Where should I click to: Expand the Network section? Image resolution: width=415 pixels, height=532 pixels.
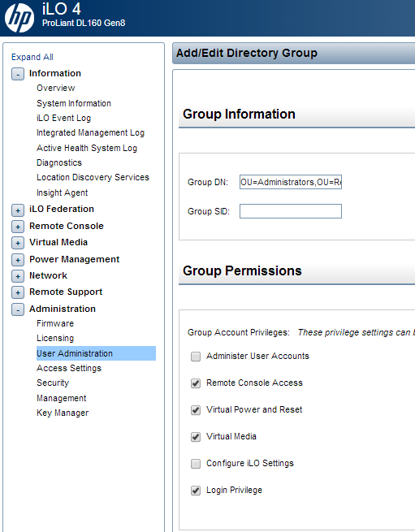pyautogui.click(x=18, y=276)
